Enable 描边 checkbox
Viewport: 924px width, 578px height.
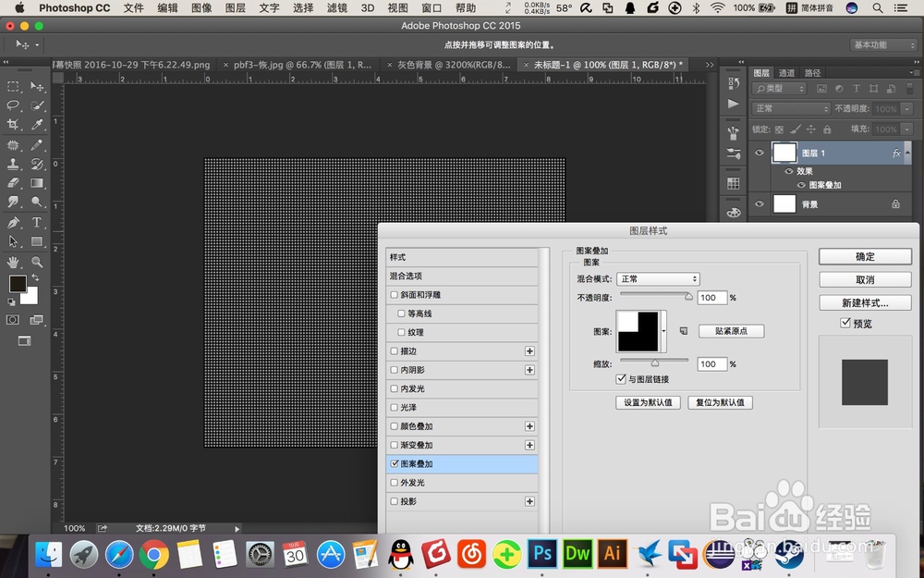(x=395, y=350)
